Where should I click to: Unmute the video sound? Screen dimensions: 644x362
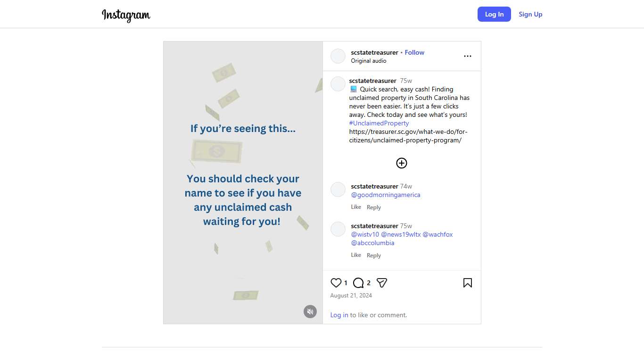tap(310, 312)
